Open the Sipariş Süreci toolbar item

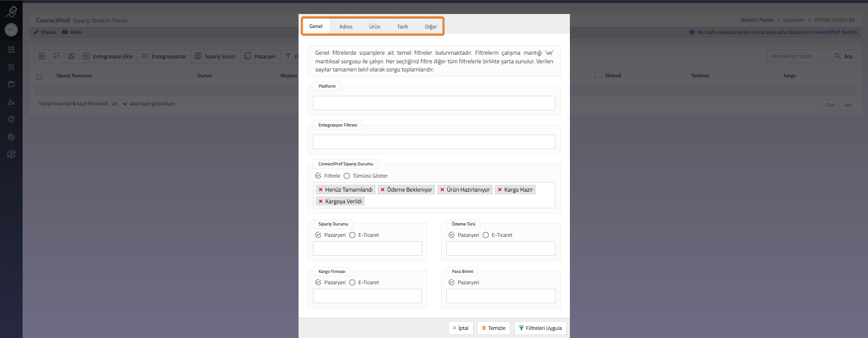(216, 56)
